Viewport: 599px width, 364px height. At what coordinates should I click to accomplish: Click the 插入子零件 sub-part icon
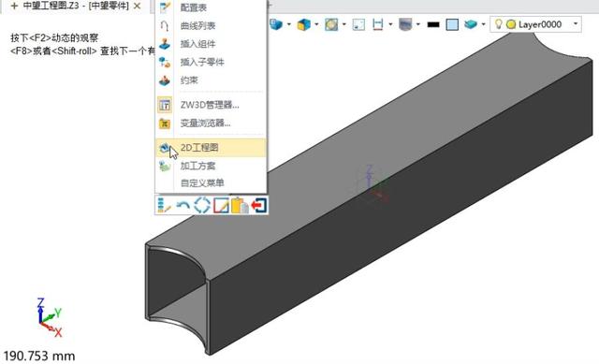tap(165, 62)
